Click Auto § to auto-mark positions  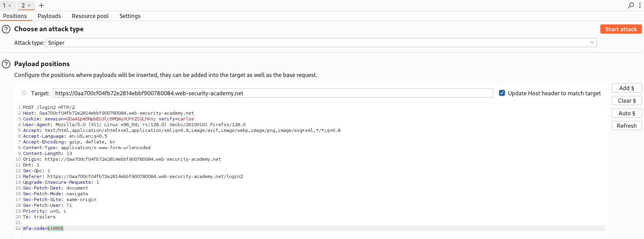pos(626,113)
